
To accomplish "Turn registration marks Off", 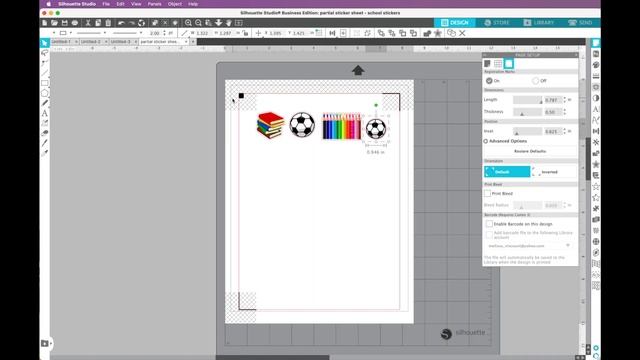I will point(536,81).
